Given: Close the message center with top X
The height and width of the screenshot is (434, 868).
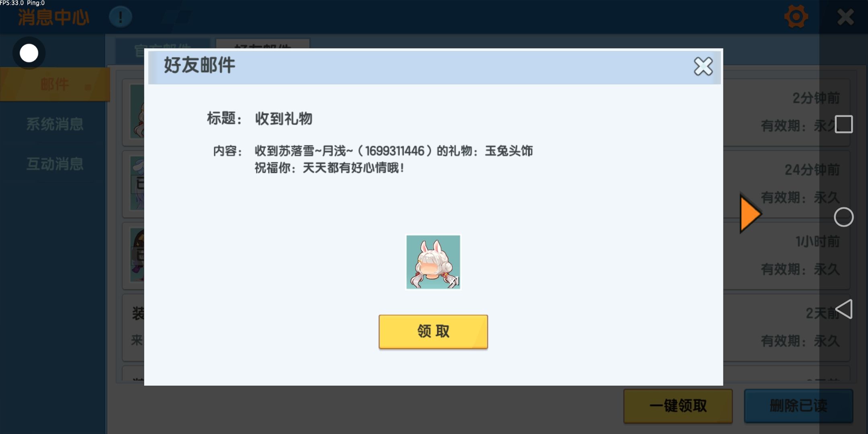Looking at the screenshot, I should (845, 17).
